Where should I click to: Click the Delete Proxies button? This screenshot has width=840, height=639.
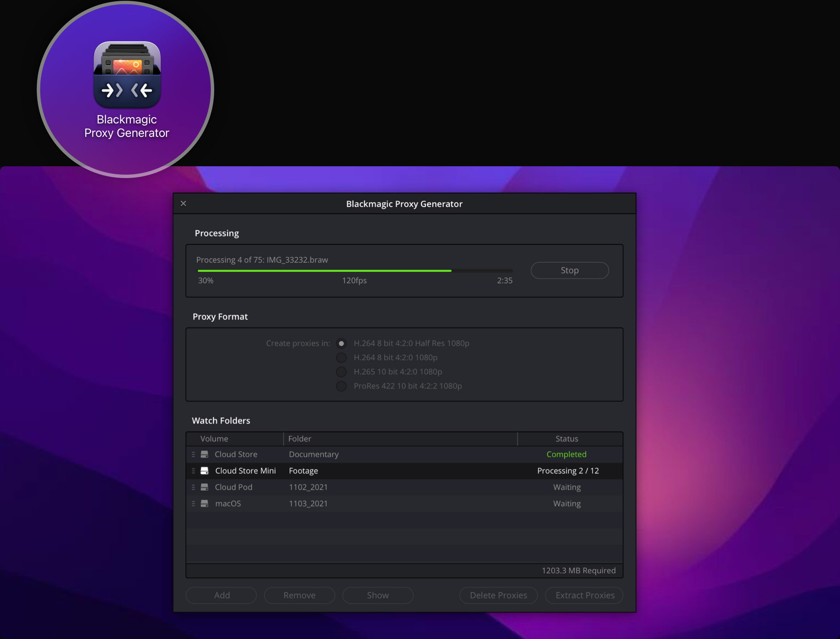coord(499,595)
